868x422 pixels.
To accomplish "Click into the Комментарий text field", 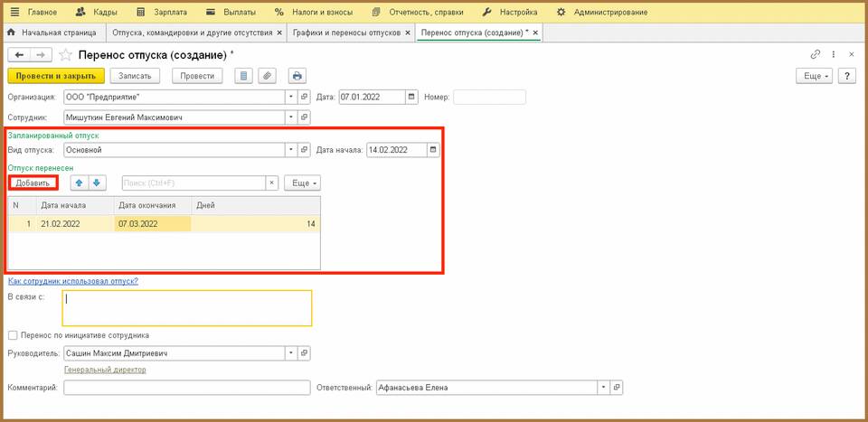I will (187, 388).
